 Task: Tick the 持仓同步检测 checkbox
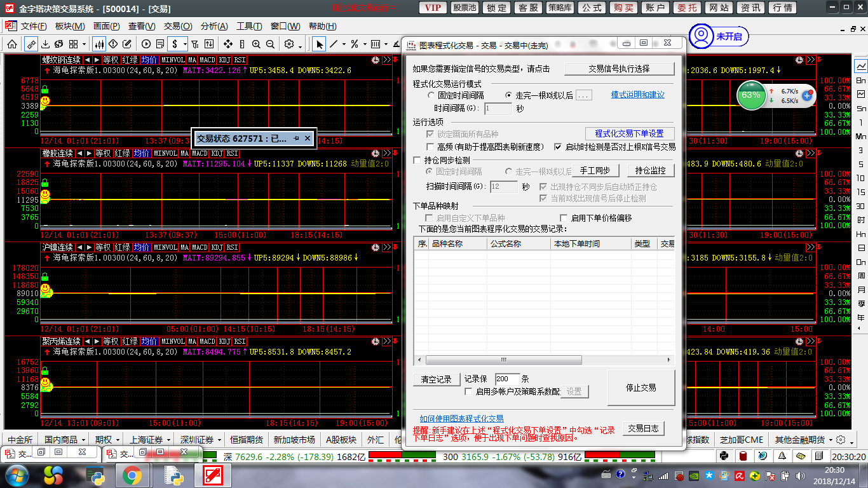point(417,160)
